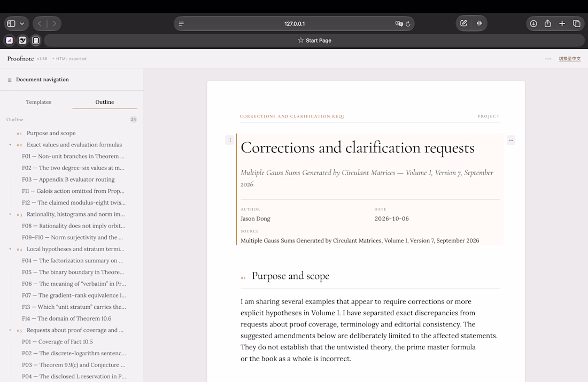Open the Proofnote header more options menu
This screenshot has height=382, width=588.
point(548,59)
